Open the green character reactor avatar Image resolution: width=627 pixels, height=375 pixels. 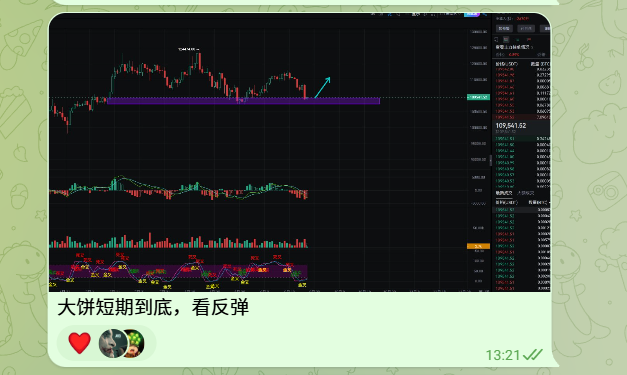point(135,343)
